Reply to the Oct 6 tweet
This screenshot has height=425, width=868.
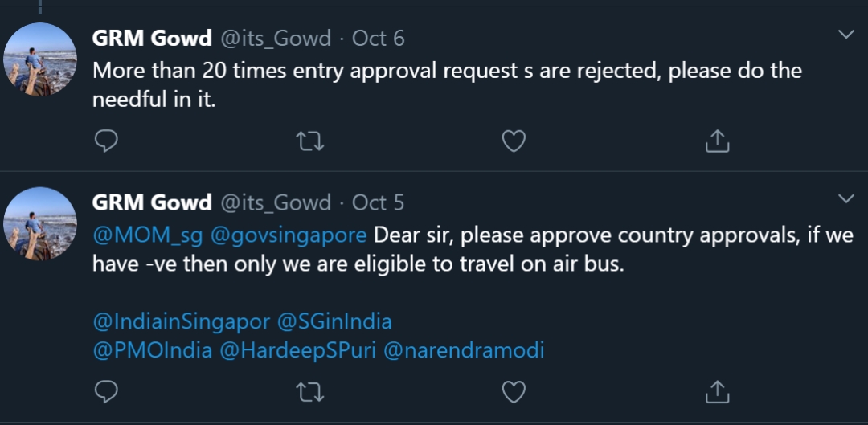106,141
